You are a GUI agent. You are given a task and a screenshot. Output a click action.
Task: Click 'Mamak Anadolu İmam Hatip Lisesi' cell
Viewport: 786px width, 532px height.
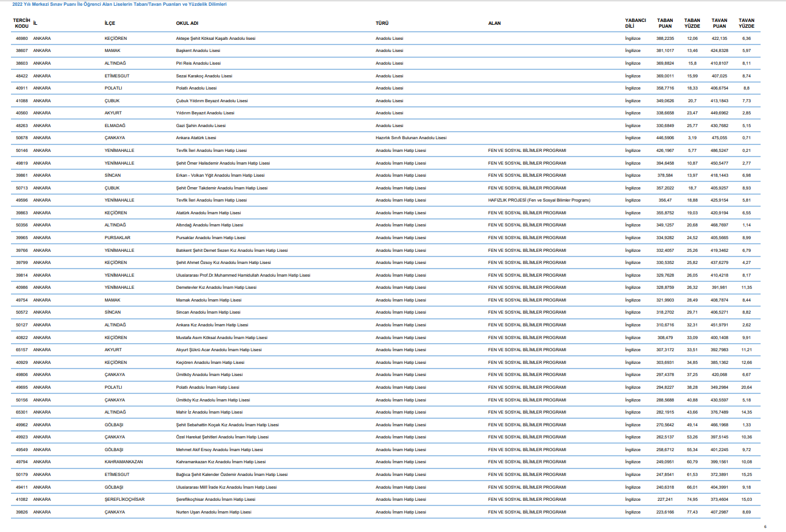click(208, 300)
